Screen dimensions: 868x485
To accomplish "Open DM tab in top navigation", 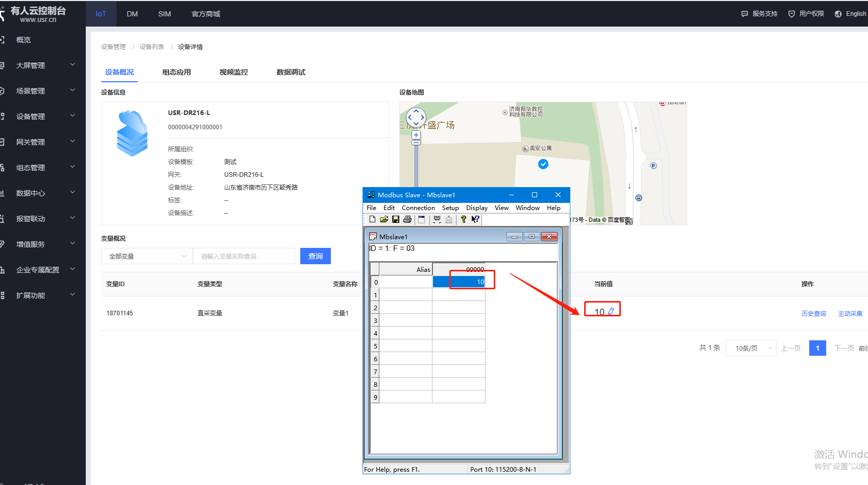I will pyautogui.click(x=132, y=14).
